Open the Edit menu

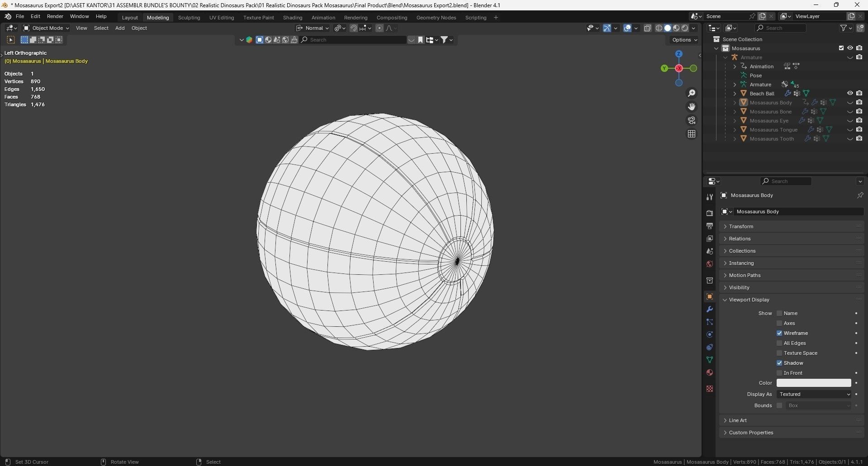[x=35, y=16]
